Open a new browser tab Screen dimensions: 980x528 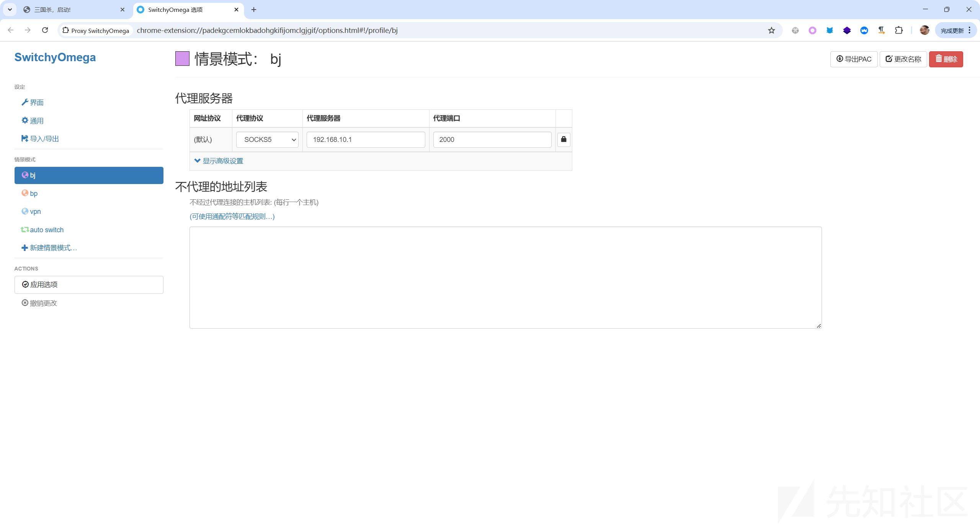click(x=254, y=10)
